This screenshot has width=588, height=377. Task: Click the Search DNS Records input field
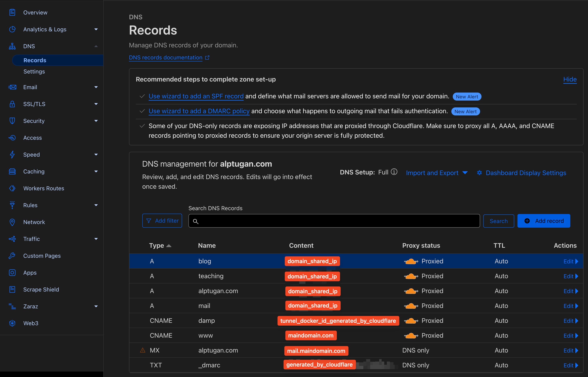(x=334, y=221)
